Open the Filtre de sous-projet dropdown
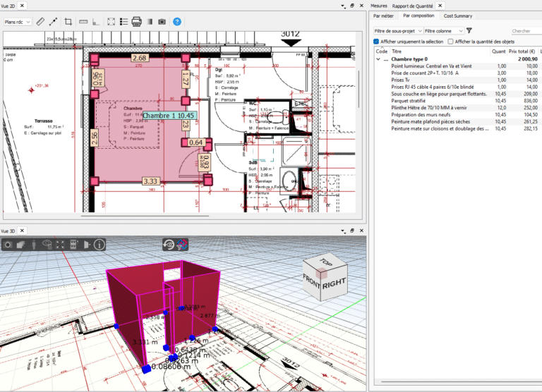This screenshot has height=392, width=542. pos(397,31)
